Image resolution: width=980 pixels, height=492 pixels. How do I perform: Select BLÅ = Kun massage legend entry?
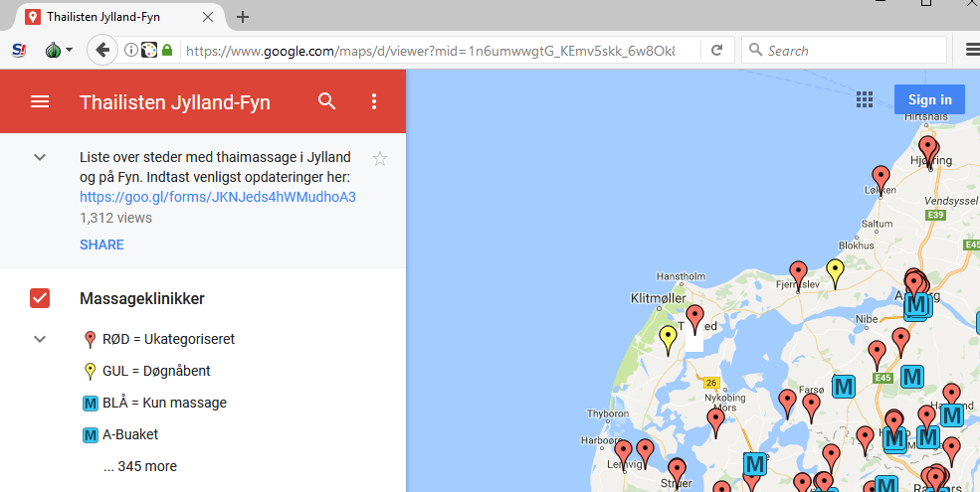(x=155, y=403)
